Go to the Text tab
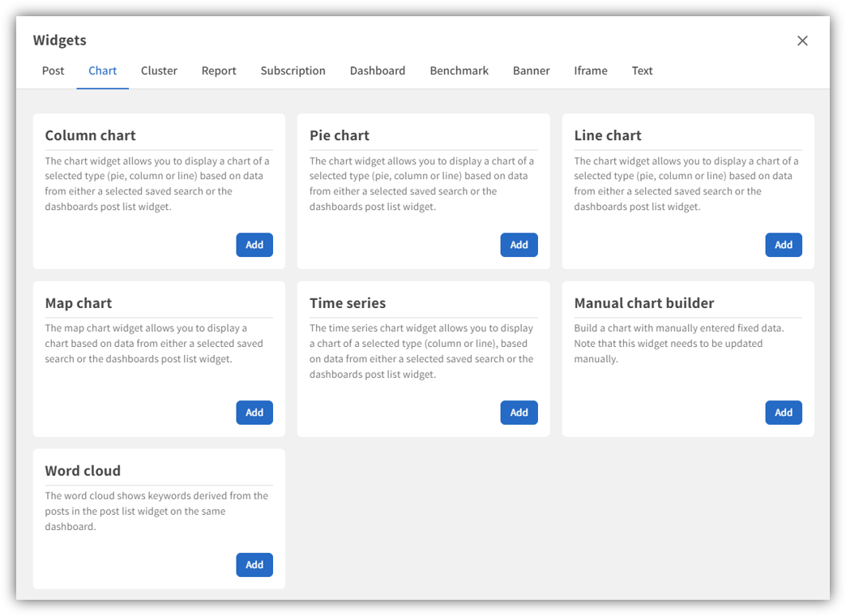 [642, 71]
